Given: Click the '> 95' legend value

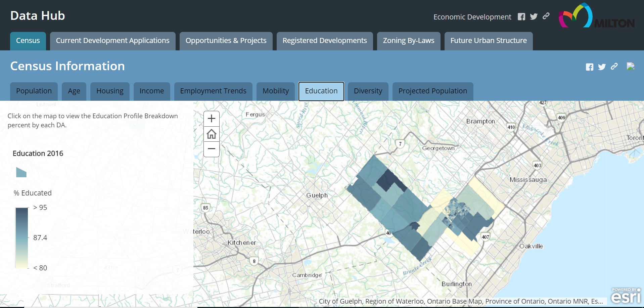Looking at the screenshot, I should point(40,208).
